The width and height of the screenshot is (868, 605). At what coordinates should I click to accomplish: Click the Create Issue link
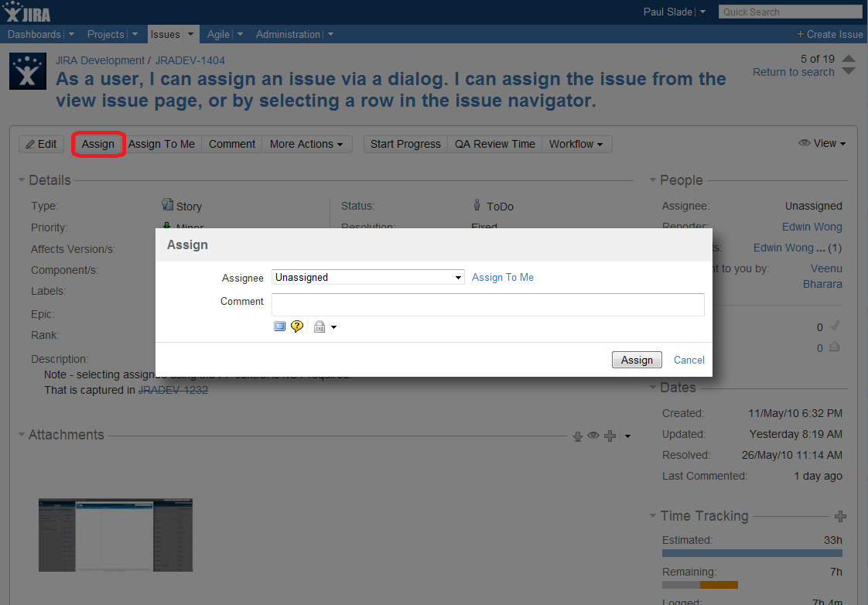click(830, 34)
